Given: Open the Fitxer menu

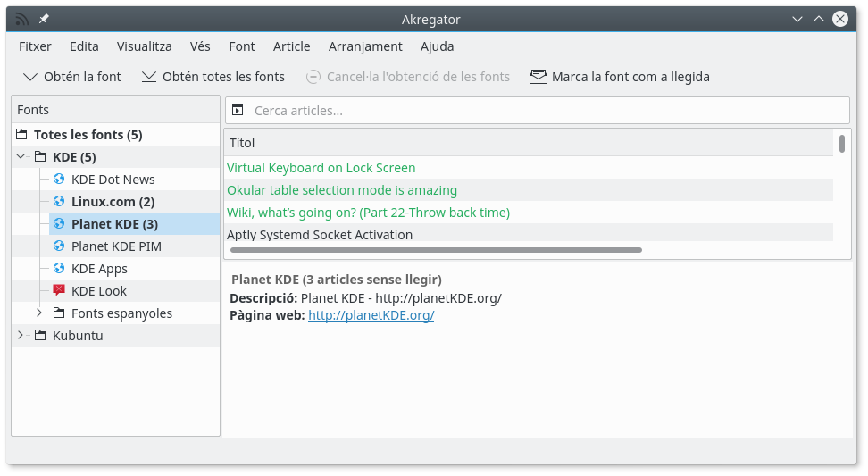Looking at the screenshot, I should (35, 46).
